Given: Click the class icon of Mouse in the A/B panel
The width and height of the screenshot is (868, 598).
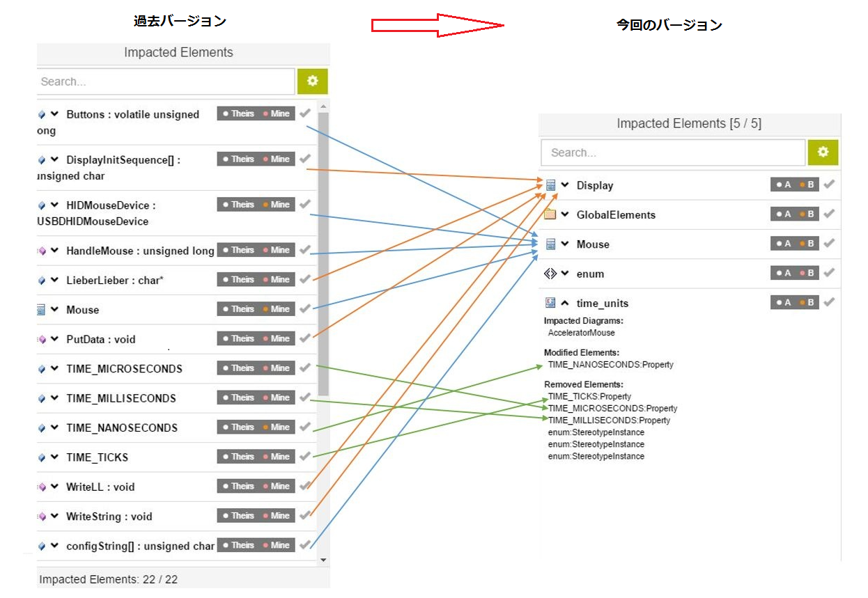Looking at the screenshot, I should point(550,244).
